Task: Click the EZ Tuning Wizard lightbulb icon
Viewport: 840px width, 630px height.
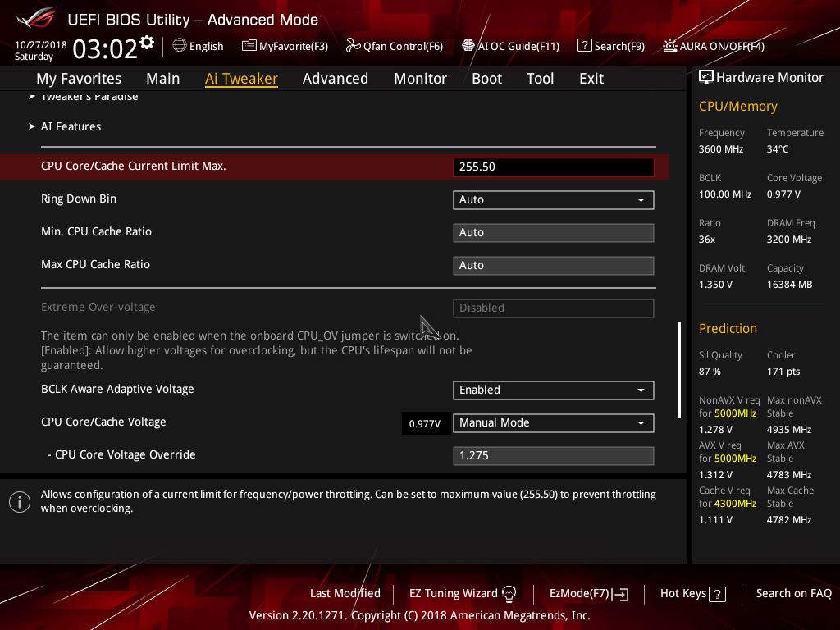Action: coord(509,594)
